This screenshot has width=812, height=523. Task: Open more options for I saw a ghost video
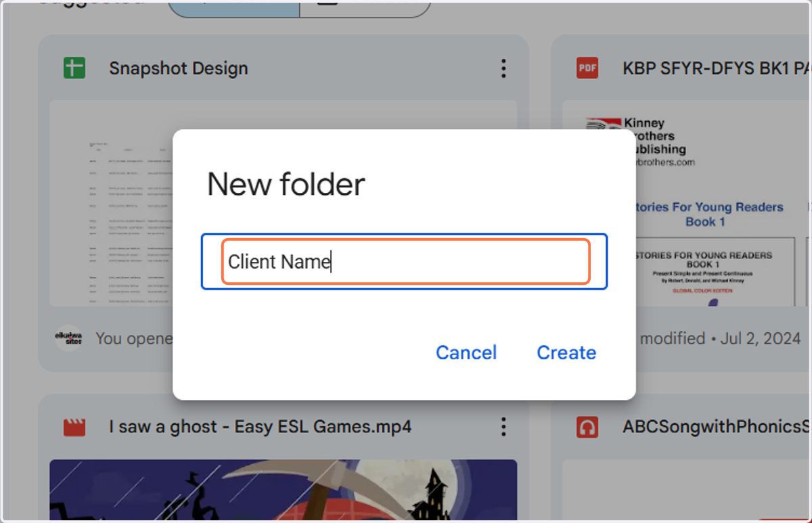pos(503,427)
